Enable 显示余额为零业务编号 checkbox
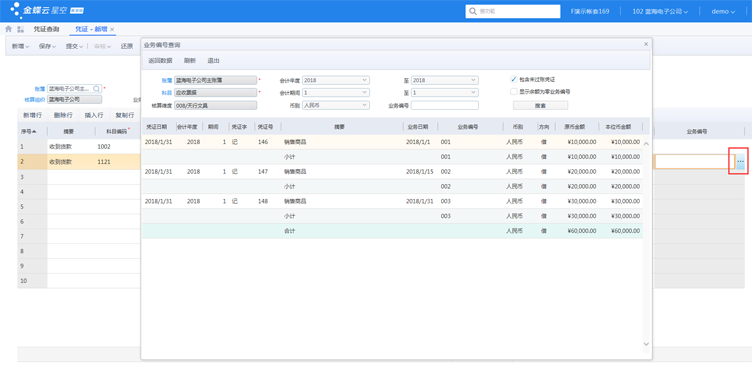This screenshot has width=752, height=365. (x=514, y=91)
